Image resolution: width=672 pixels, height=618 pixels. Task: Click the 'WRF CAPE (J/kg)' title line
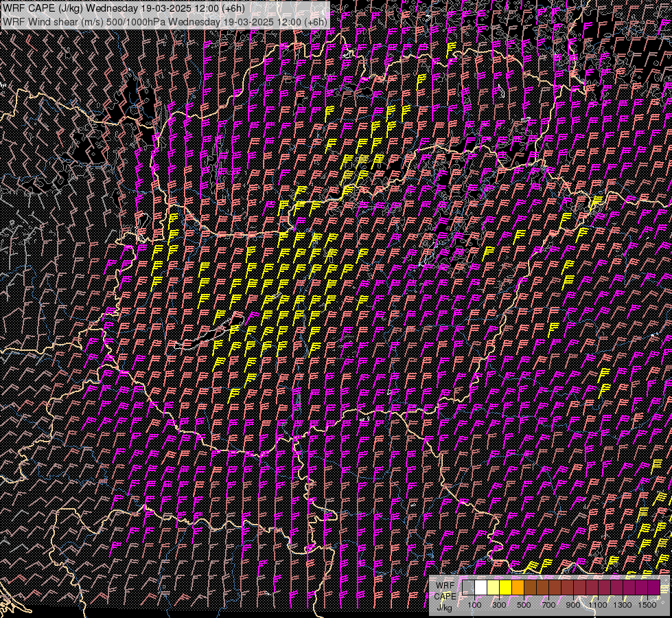124,8
